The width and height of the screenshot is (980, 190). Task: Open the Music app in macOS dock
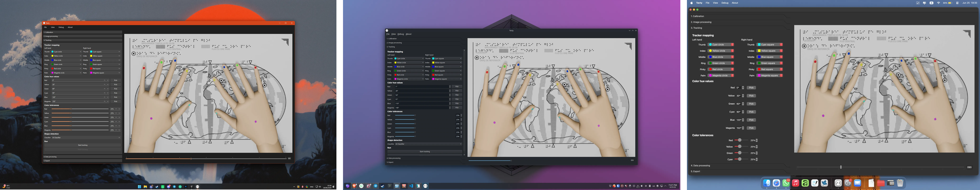pos(796,183)
